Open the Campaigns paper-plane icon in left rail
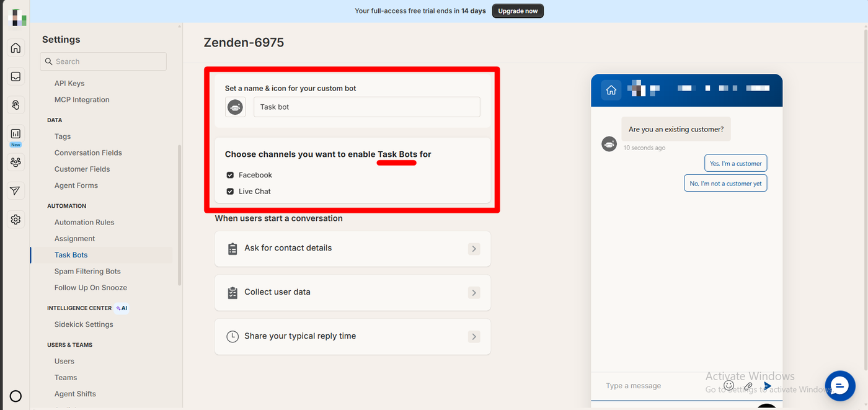Viewport: 868px width, 410px height. click(15, 191)
